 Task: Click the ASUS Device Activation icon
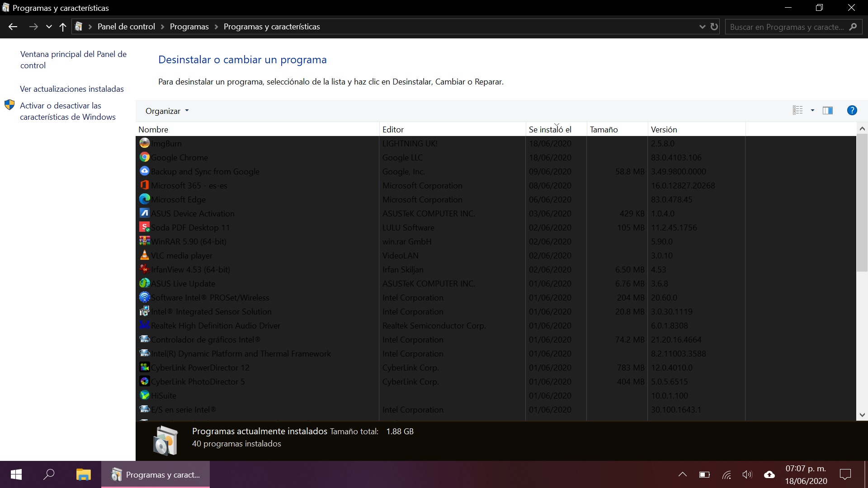145,213
